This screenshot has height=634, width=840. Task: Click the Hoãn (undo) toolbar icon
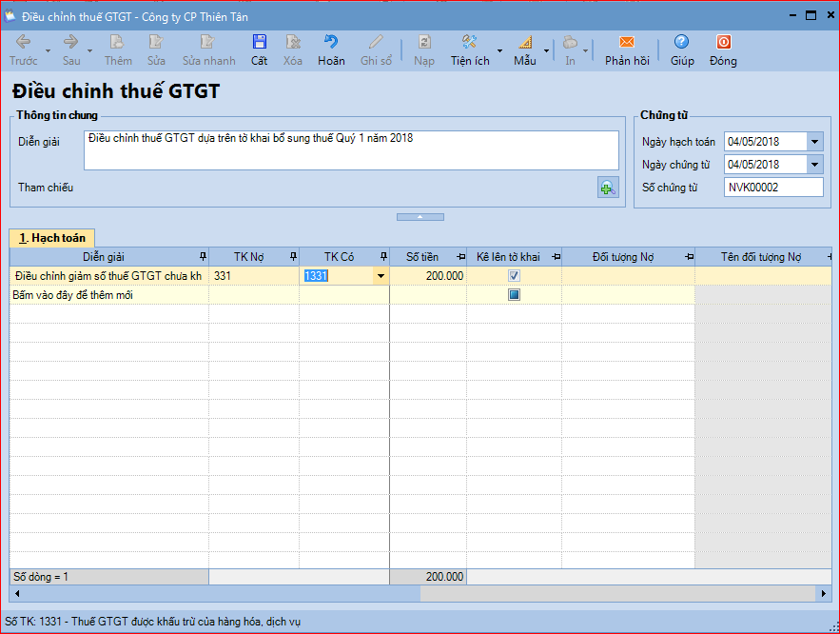point(331,50)
